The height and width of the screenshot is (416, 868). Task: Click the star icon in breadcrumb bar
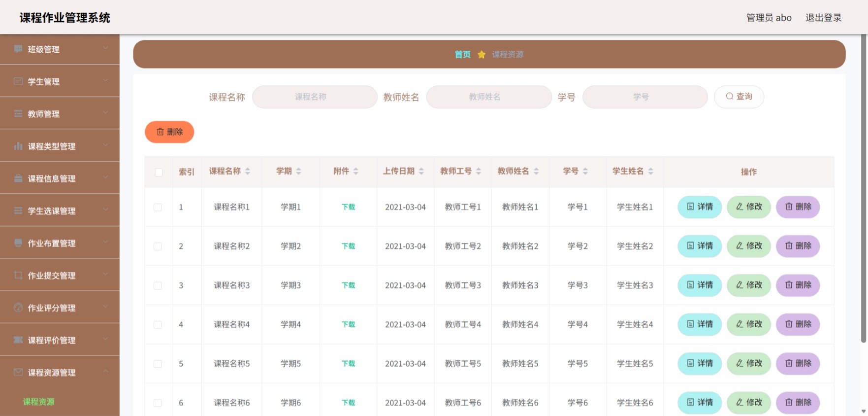[482, 54]
